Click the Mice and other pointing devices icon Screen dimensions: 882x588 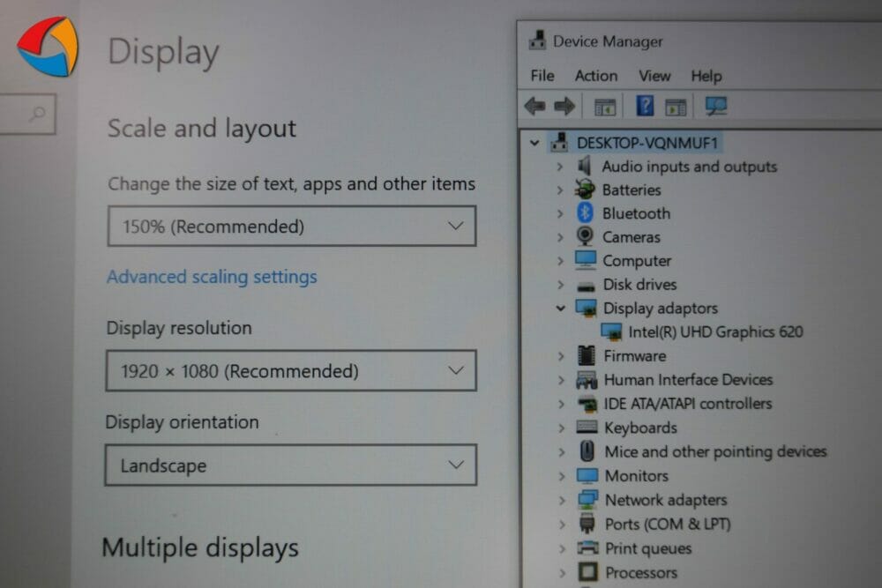click(x=587, y=450)
